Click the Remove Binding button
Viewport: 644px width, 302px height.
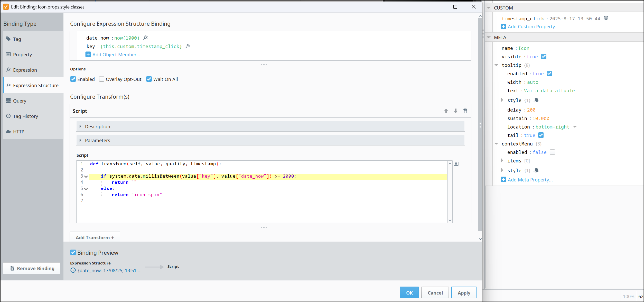[x=32, y=268]
